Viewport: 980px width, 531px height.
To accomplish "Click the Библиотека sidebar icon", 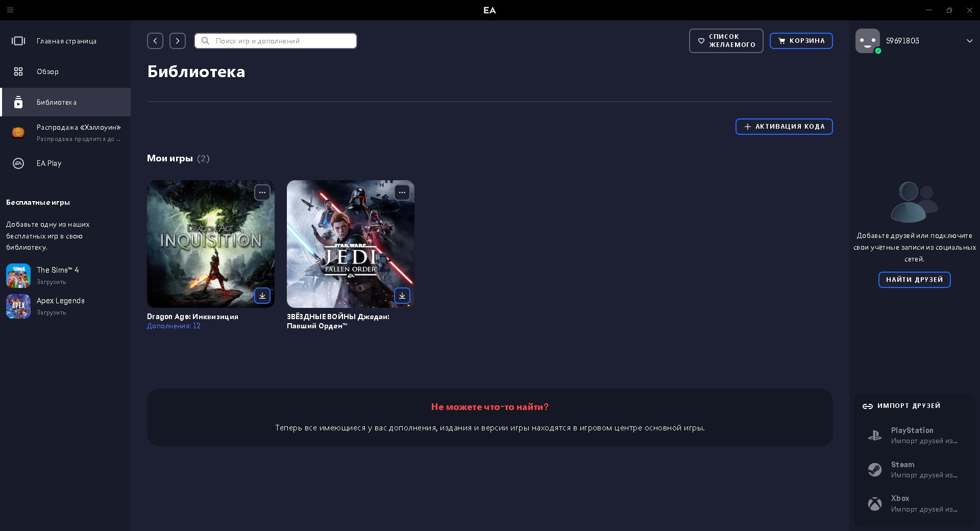I will click(x=18, y=102).
